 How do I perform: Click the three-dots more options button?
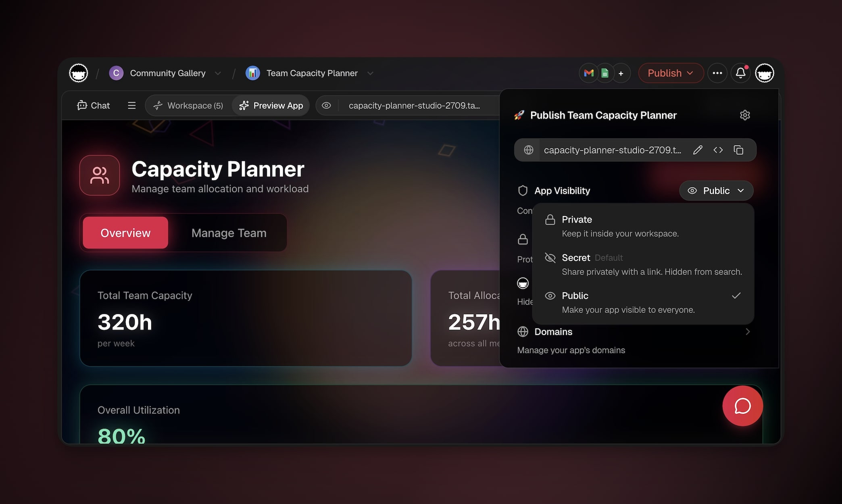(x=717, y=73)
